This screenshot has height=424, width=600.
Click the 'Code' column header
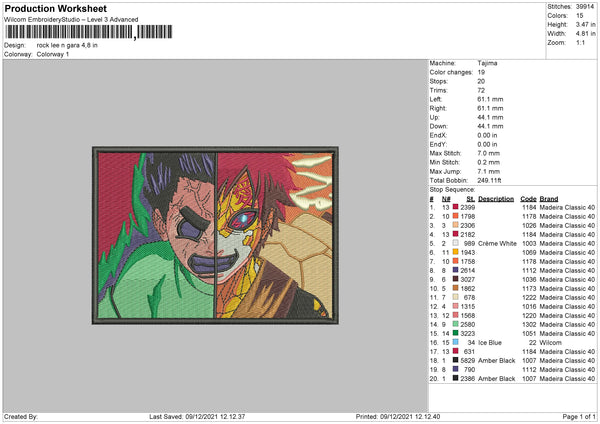(x=528, y=199)
